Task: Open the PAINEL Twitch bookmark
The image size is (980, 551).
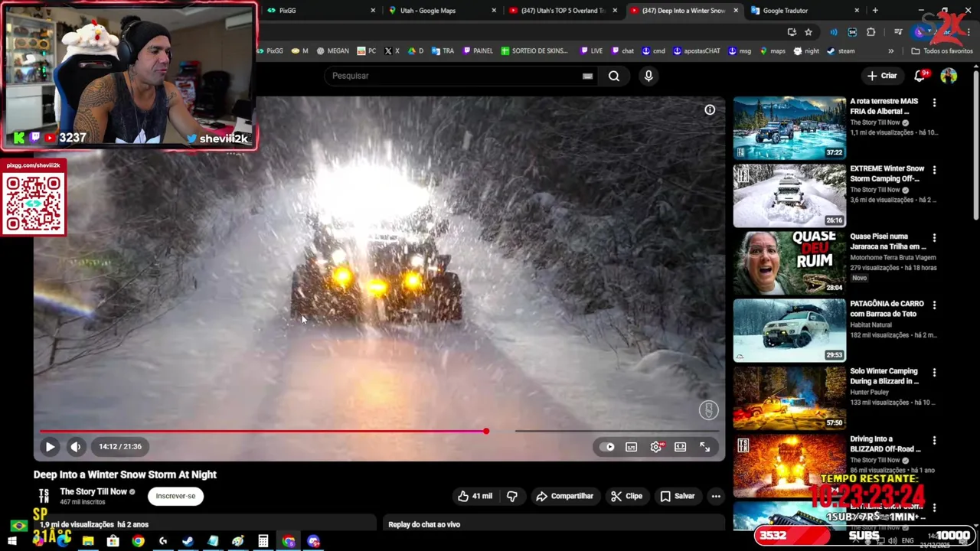Action: pyautogui.click(x=477, y=51)
